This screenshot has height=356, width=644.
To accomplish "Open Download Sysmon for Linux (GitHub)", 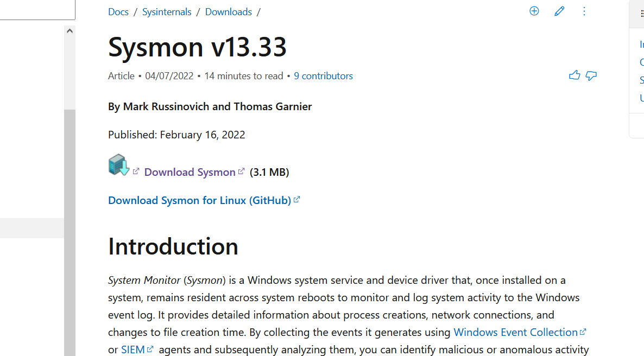I will 199,200.
